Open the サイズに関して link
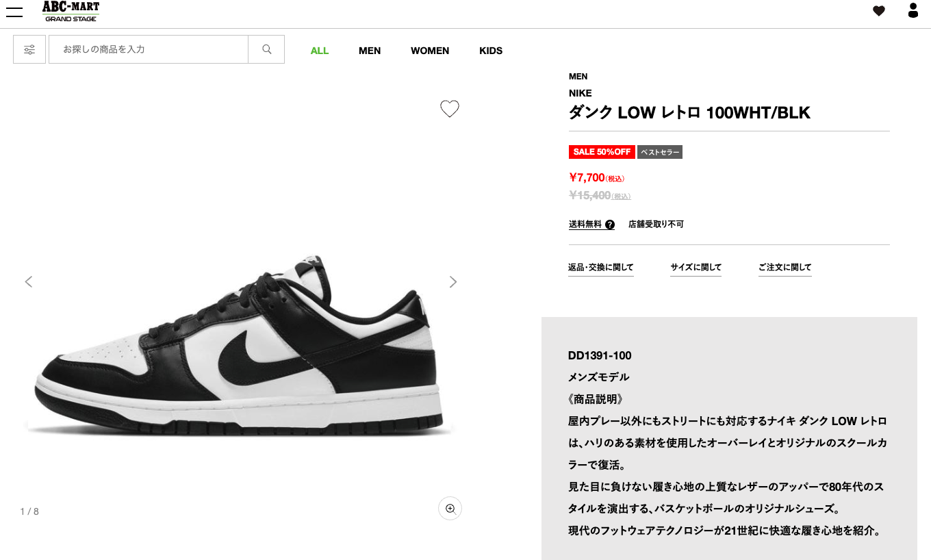Image resolution: width=931 pixels, height=560 pixels. click(696, 268)
